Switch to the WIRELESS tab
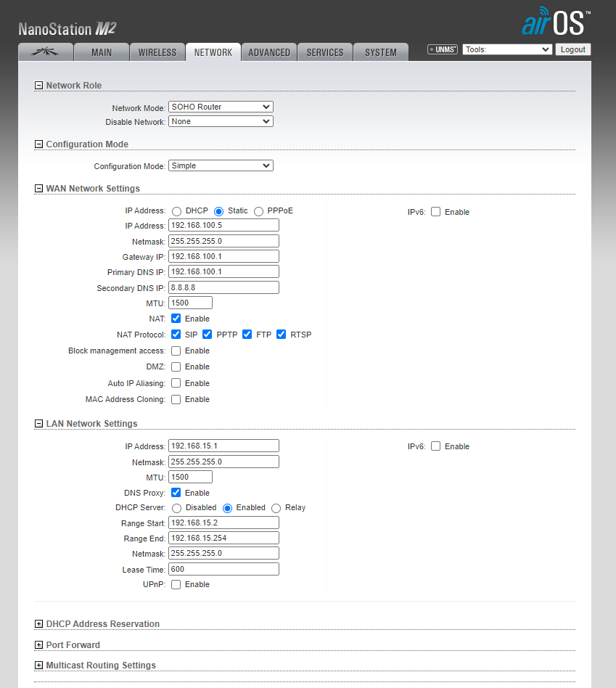This screenshot has height=688, width=616. pos(157,52)
